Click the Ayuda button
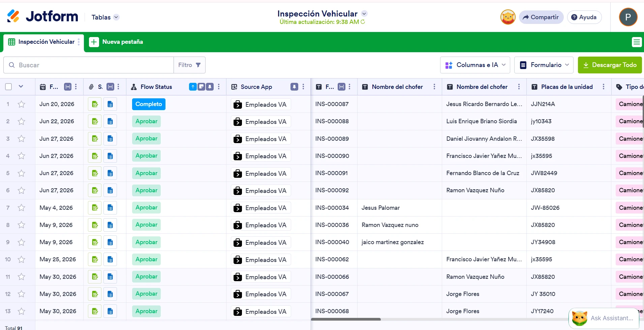This screenshot has width=644, height=330. point(584,17)
